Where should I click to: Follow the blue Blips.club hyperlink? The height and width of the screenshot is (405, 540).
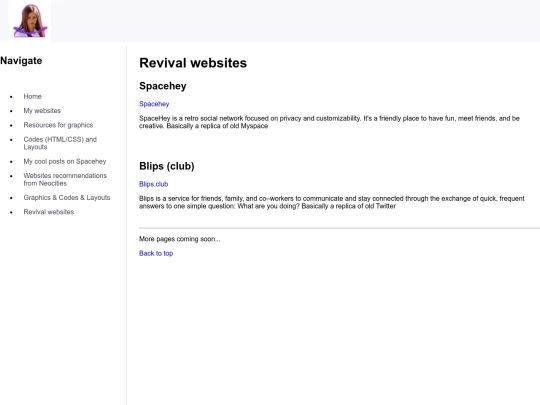pos(154,184)
